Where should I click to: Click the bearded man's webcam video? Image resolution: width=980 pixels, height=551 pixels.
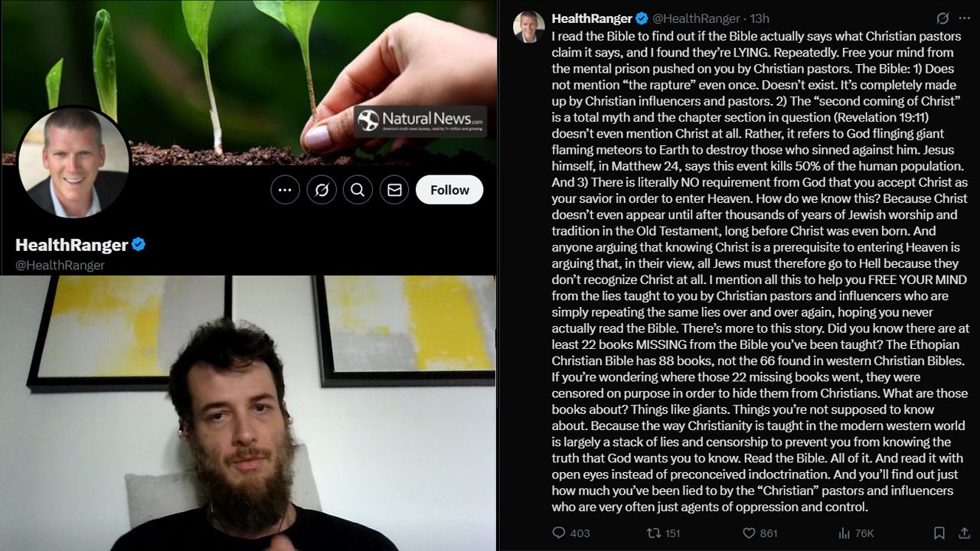click(x=248, y=413)
